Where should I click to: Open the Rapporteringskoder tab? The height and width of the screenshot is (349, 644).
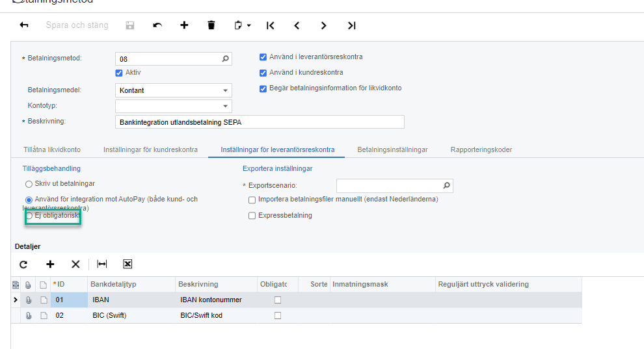tap(481, 149)
